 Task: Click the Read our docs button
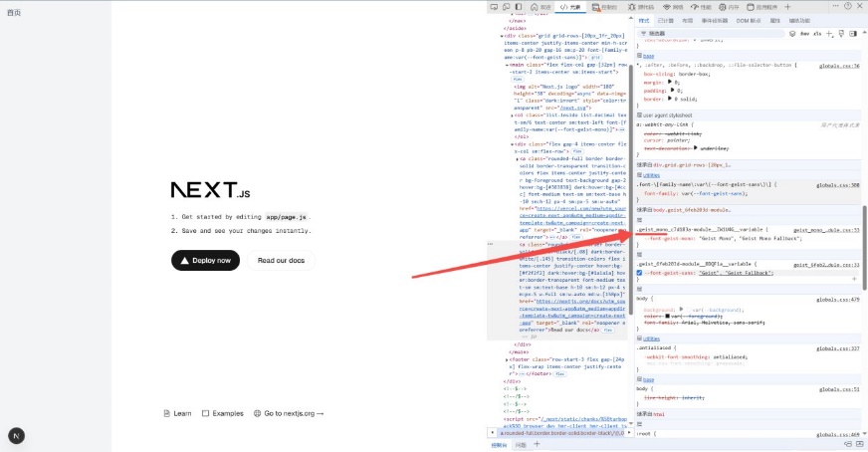coord(281,261)
